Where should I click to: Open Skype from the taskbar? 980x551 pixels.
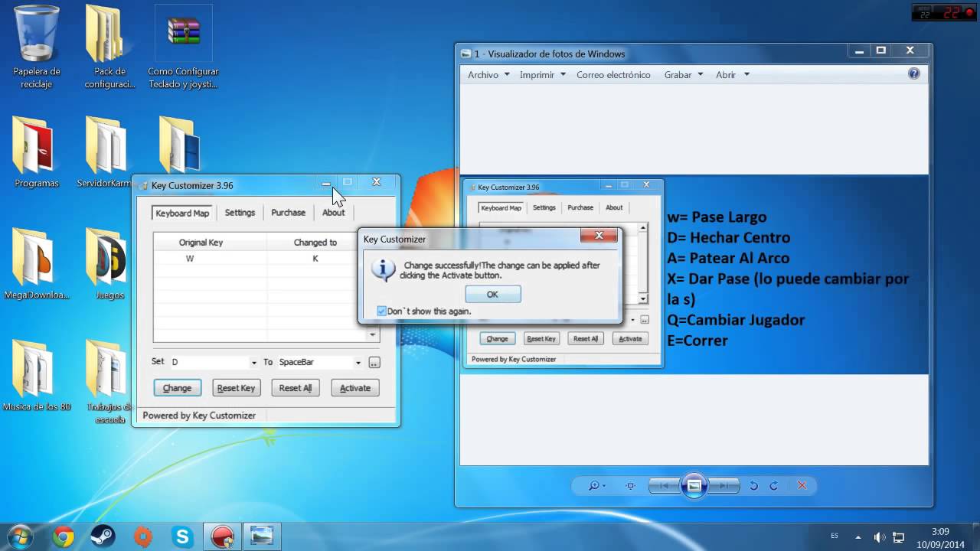[183, 537]
